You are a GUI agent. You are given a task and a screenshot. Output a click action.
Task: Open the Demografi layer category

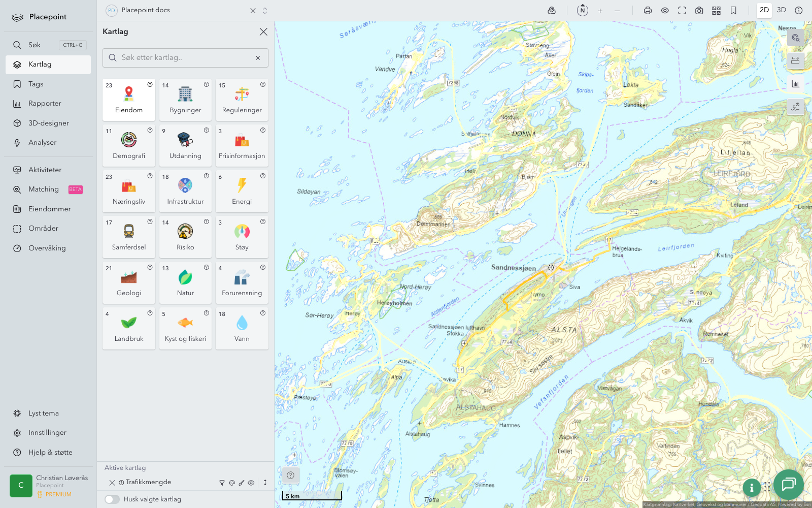click(129, 145)
